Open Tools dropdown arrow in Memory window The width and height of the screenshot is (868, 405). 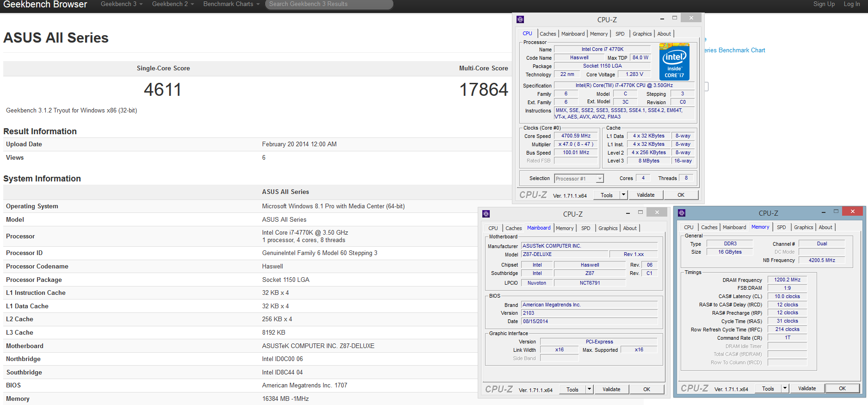pos(785,389)
